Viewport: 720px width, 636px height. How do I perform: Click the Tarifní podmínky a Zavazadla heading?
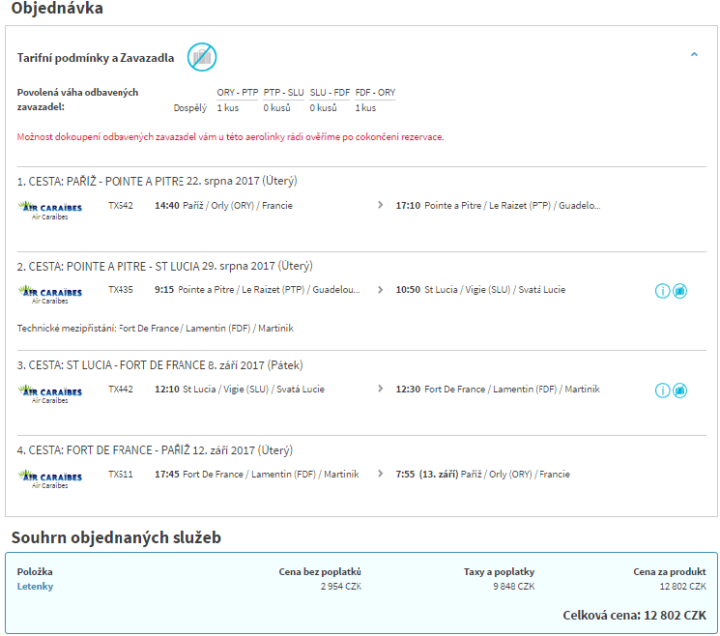tap(95, 58)
